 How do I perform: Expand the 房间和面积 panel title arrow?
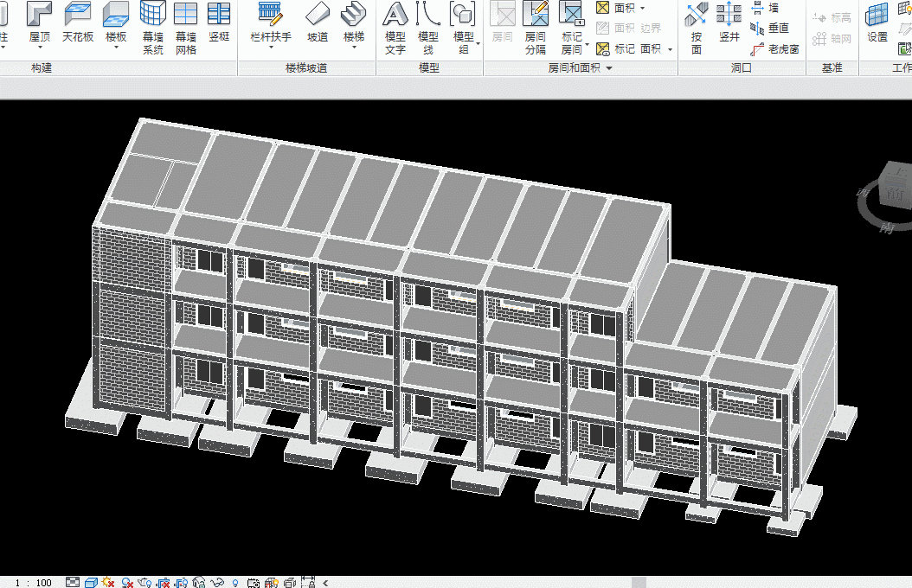609,68
